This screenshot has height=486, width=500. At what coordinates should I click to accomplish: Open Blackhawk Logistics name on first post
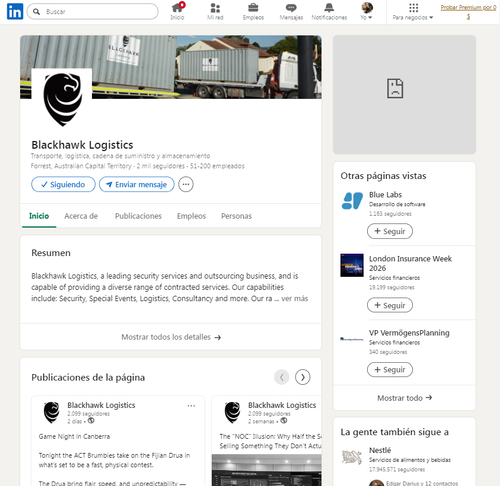[x=101, y=405]
